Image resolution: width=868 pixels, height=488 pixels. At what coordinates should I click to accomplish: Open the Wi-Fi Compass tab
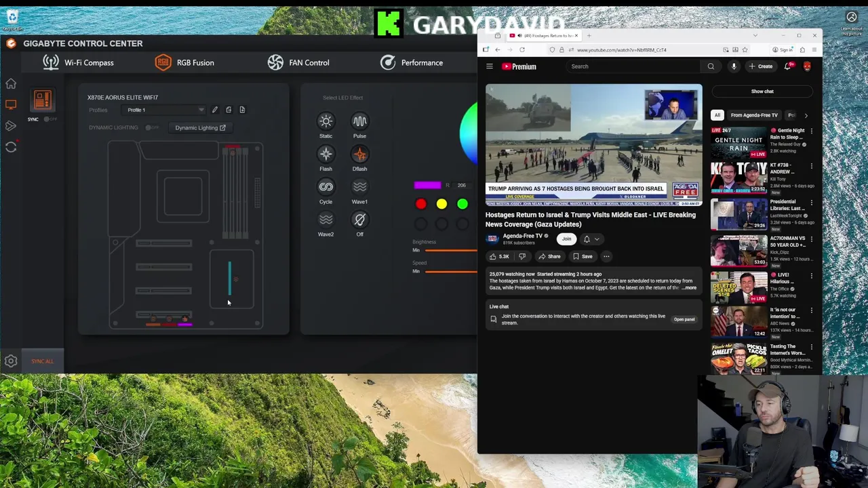coord(78,62)
